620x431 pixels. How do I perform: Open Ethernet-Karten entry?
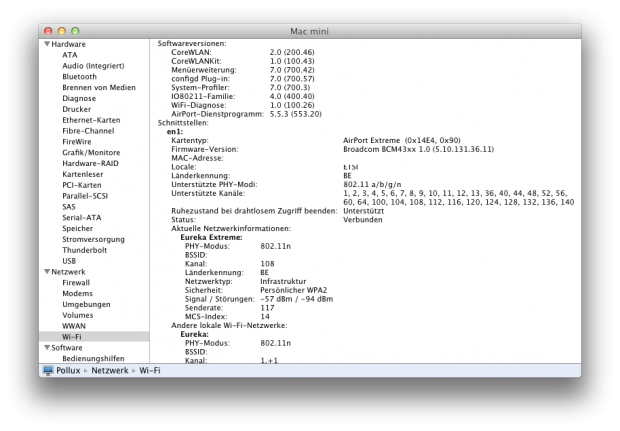(91, 120)
